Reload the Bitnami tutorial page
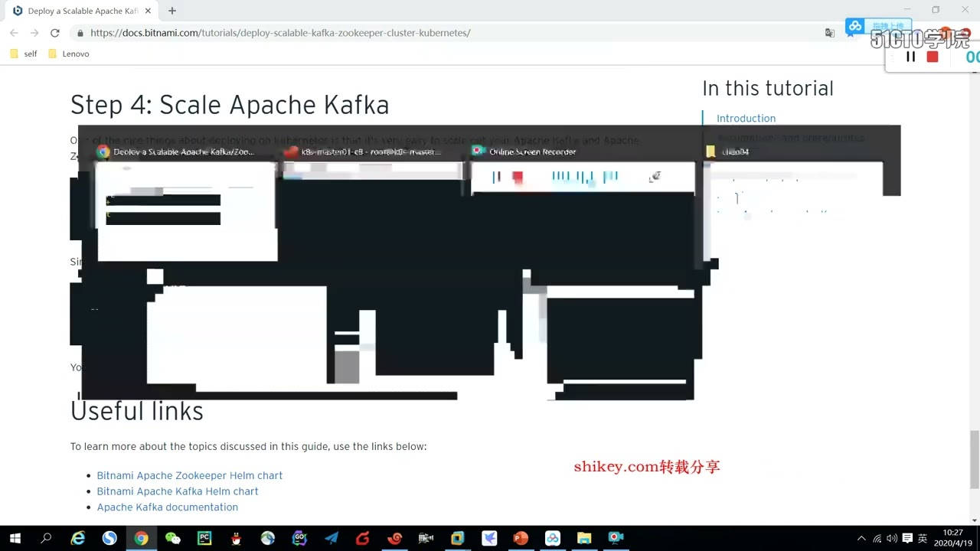The image size is (980, 551). 54,33
